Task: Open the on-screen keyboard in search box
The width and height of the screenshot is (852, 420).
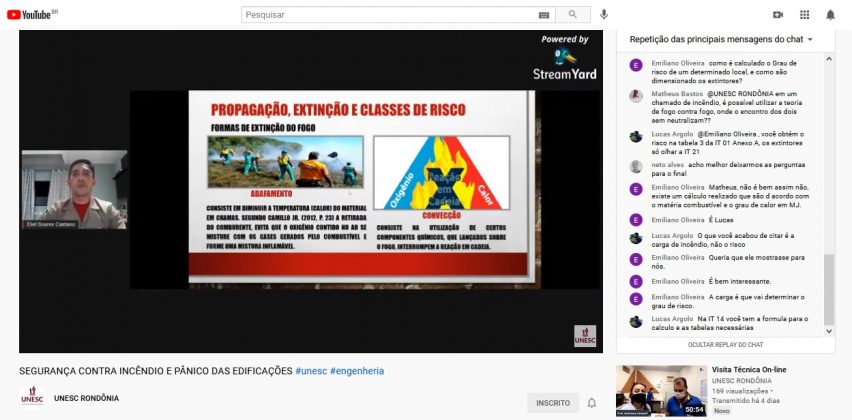Action: tap(544, 15)
